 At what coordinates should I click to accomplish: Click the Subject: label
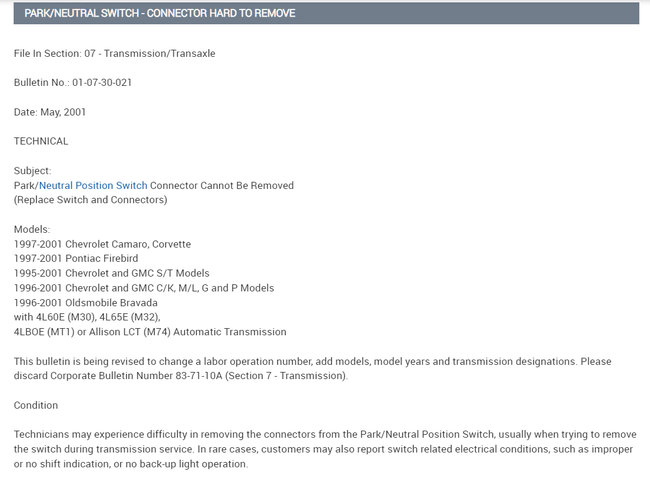coord(32,171)
